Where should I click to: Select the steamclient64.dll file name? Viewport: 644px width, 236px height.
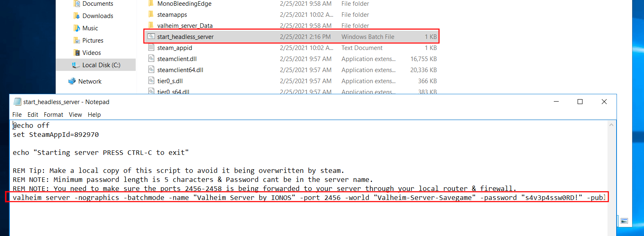(x=180, y=70)
